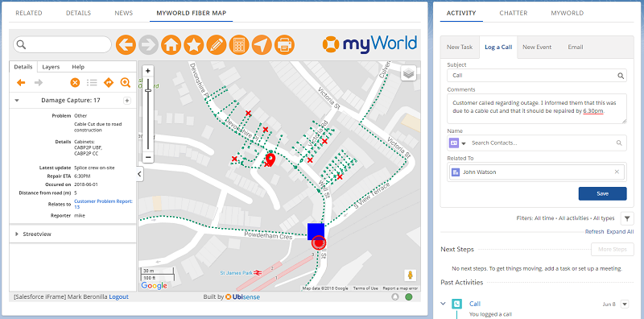Click the Terms of Use map link

(x=365, y=288)
